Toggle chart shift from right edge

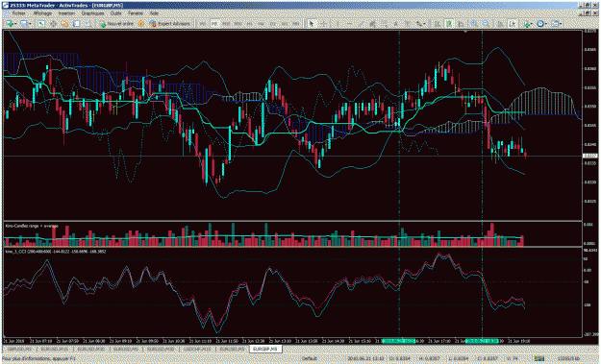point(513,24)
